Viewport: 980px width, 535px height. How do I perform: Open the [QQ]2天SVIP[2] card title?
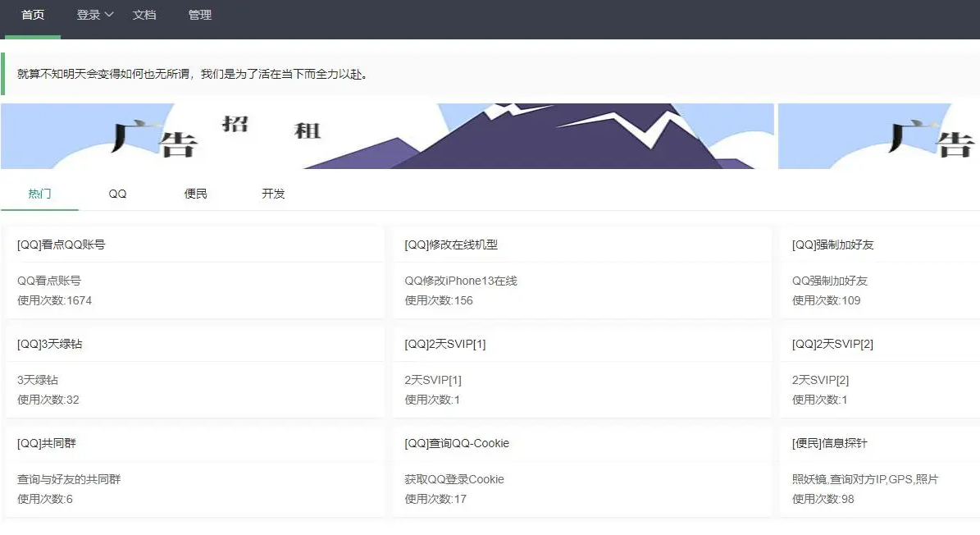coord(832,345)
